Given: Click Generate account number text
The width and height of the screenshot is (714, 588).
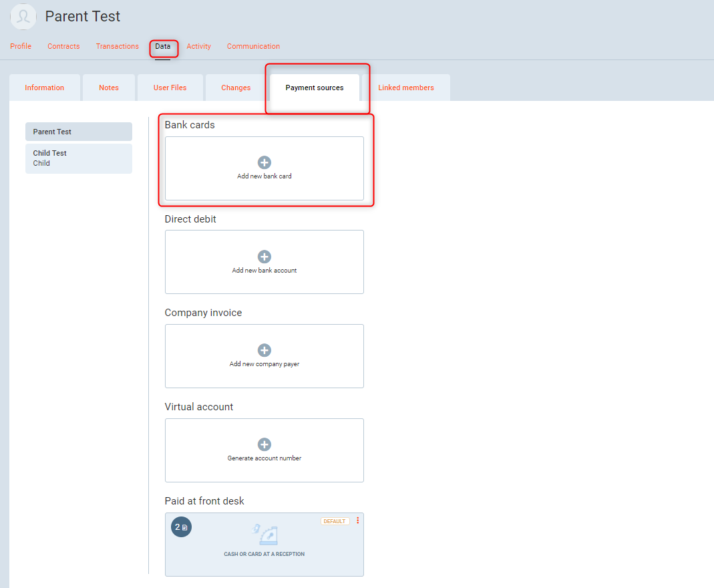Looking at the screenshot, I should 264,458.
